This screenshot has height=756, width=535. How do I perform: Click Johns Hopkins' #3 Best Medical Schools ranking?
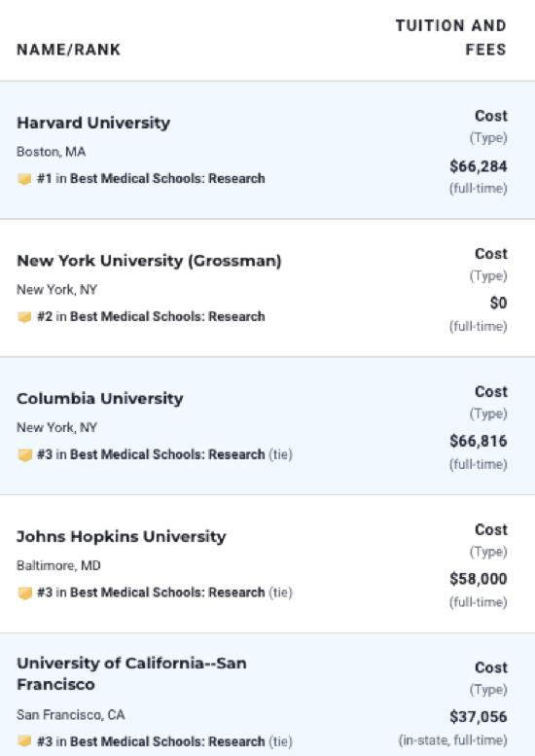tap(164, 593)
